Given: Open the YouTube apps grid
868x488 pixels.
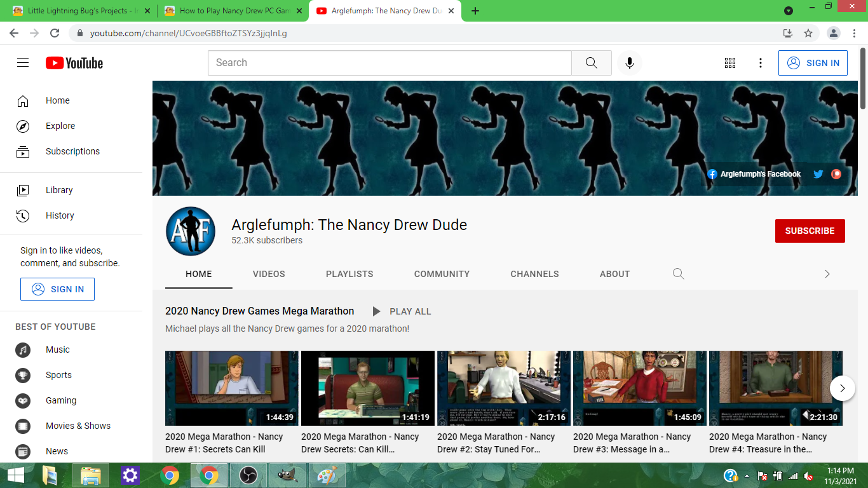Looking at the screenshot, I should [x=730, y=63].
